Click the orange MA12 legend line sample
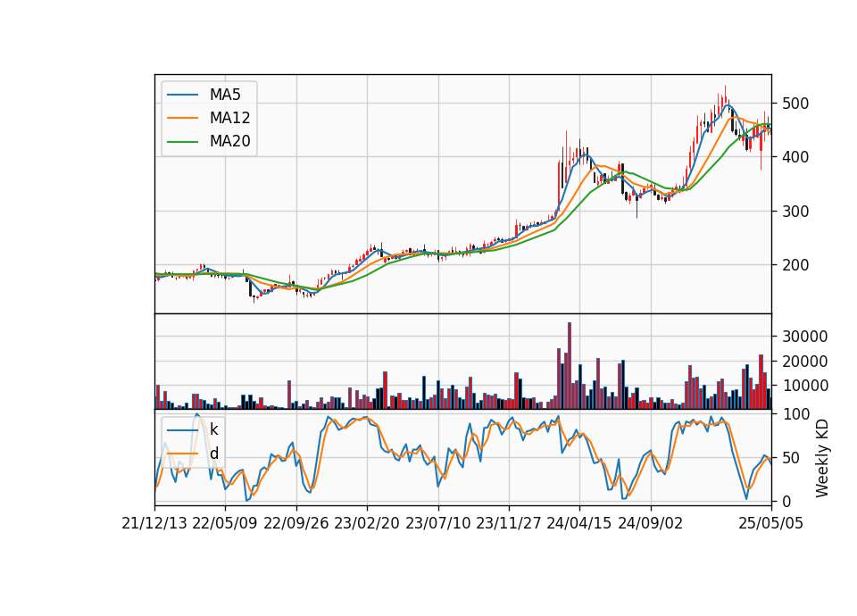This screenshot has width=857, height=616. (182, 118)
